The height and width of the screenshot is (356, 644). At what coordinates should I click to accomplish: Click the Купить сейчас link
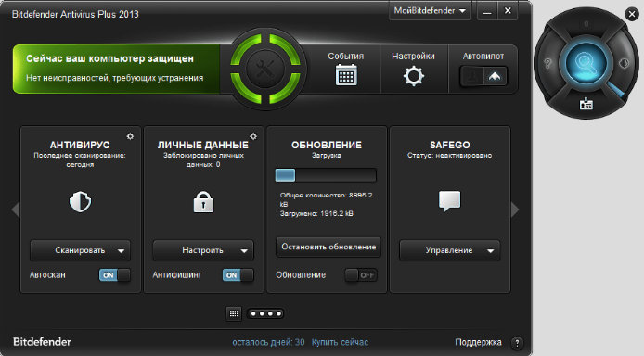(x=340, y=342)
